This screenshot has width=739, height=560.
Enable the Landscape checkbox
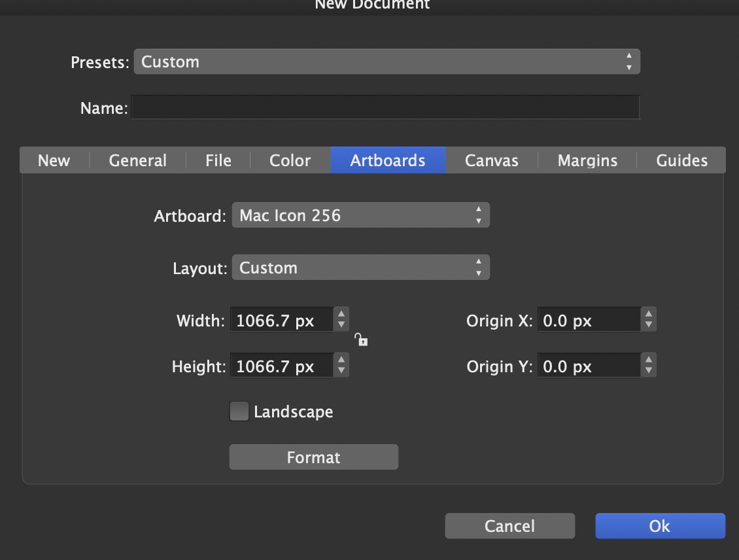pyautogui.click(x=239, y=411)
